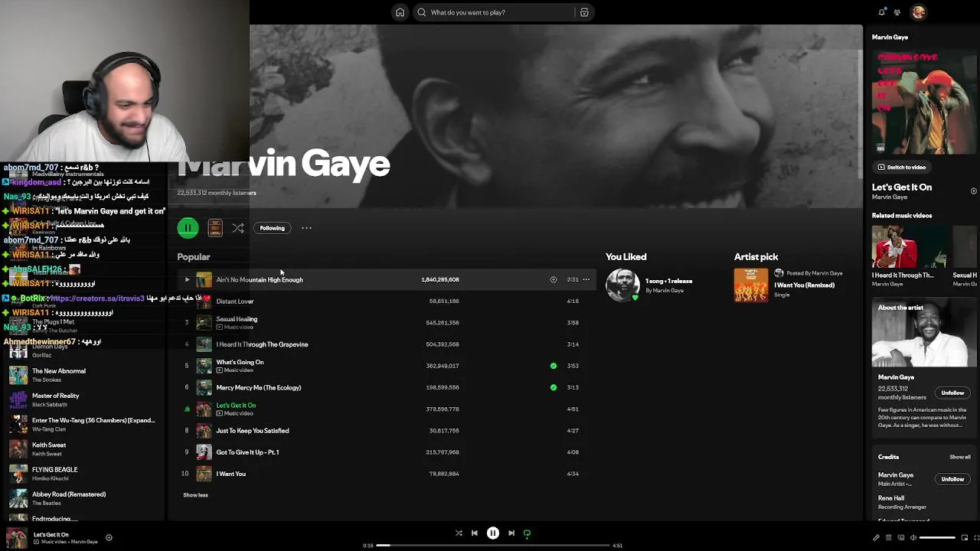
Task: Toggle shuffle in the bottom player
Action: pyautogui.click(x=459, y=533)
